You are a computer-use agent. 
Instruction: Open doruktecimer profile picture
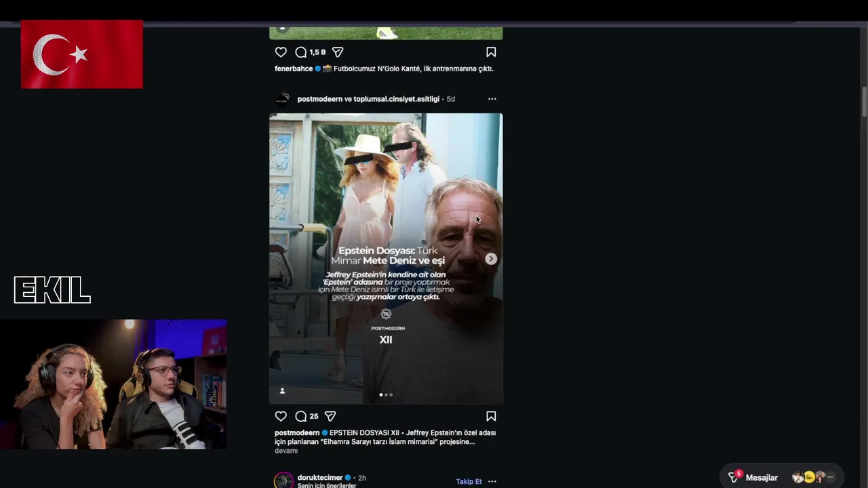pyautogui.click(x=283, y=481)
